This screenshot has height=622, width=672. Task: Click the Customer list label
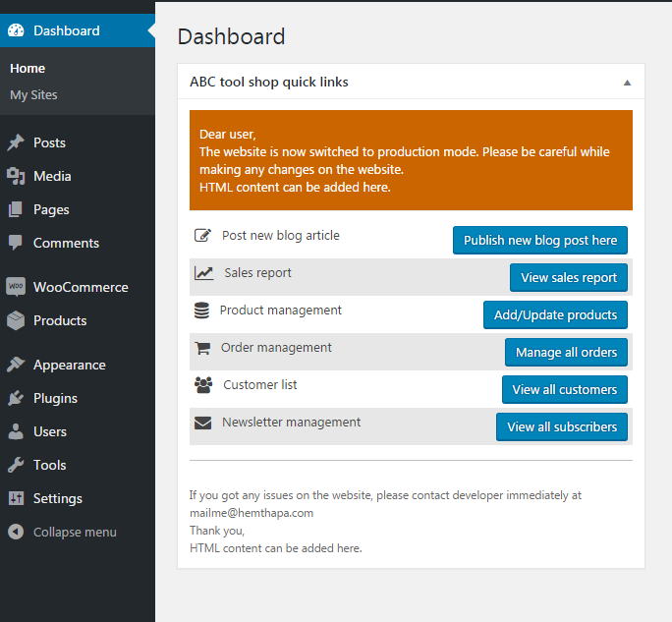260,384
